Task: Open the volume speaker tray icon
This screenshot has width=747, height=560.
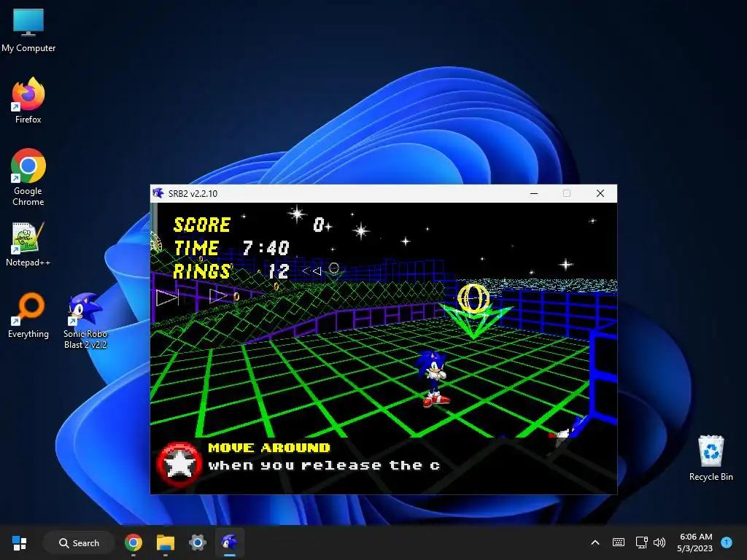Action: (x=659, y=542)
